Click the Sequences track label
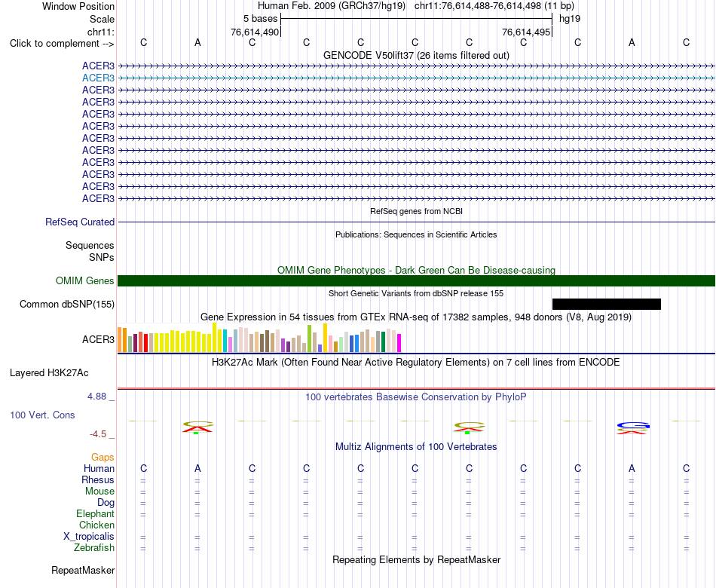 90,245
